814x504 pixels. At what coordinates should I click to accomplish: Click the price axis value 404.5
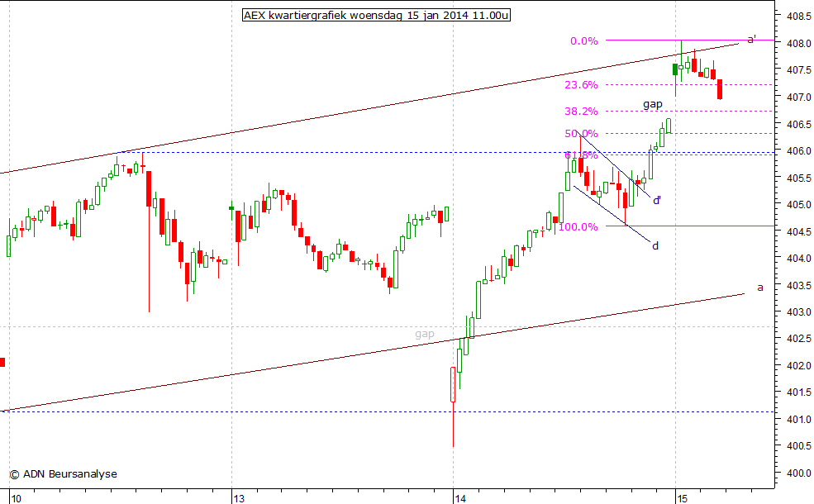point(798,231)
